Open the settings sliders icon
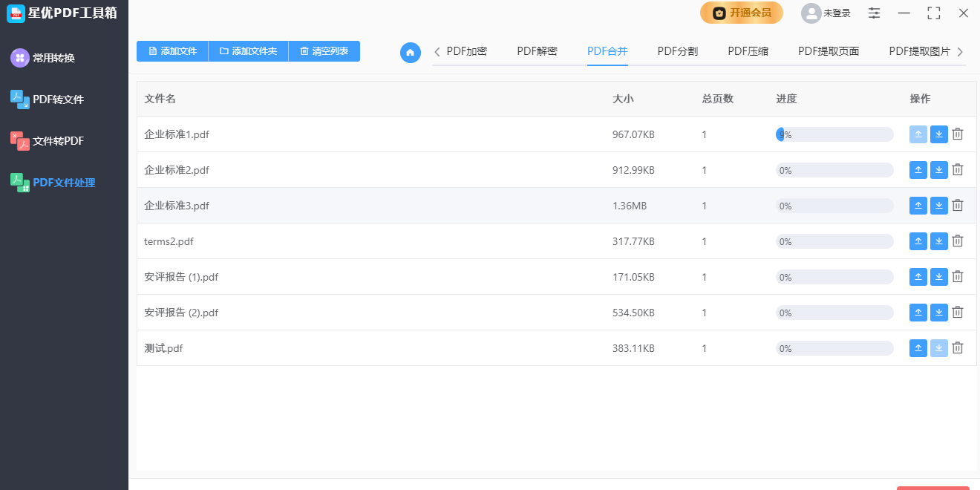The width and height of the screenshot is (980, 490). pos(875,13)
